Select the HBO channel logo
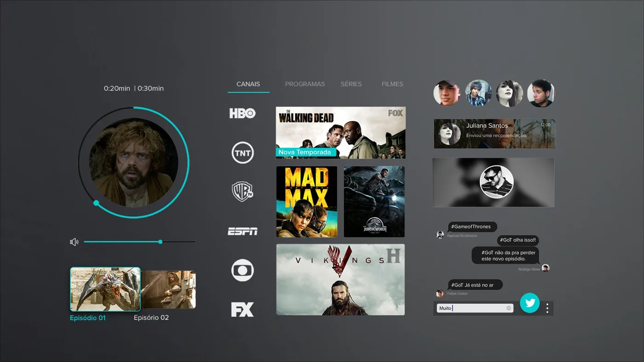The image size is (644, 362). pyautogui.click(x=242, y=113)
